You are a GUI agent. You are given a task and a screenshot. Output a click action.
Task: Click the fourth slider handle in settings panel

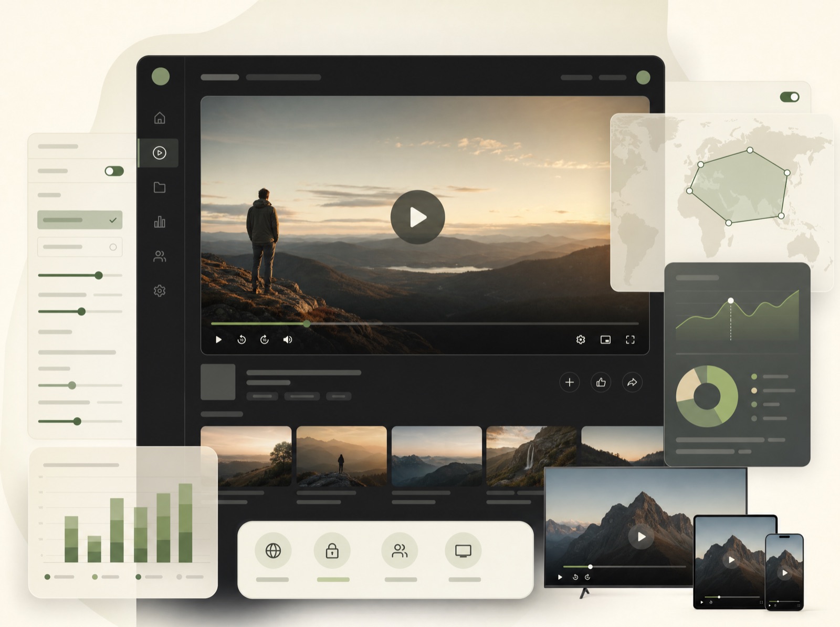77,421
